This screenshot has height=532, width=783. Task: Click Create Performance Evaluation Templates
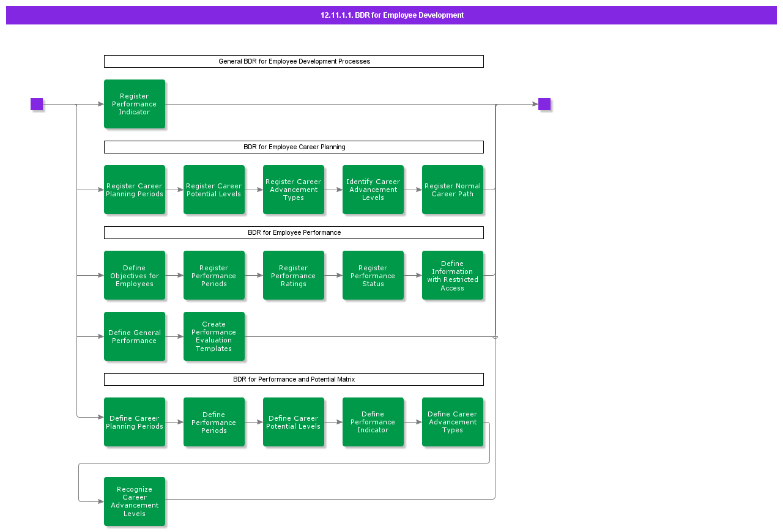click(214, 336)
